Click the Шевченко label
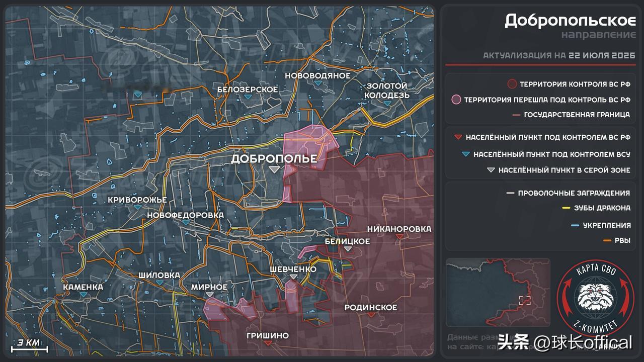 tap(293, 269)
